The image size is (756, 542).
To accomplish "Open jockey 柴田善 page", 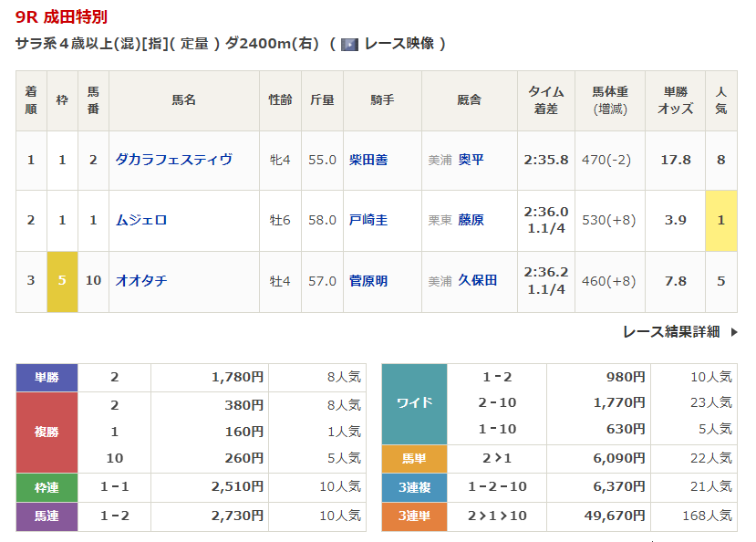I will click(368, 160).
